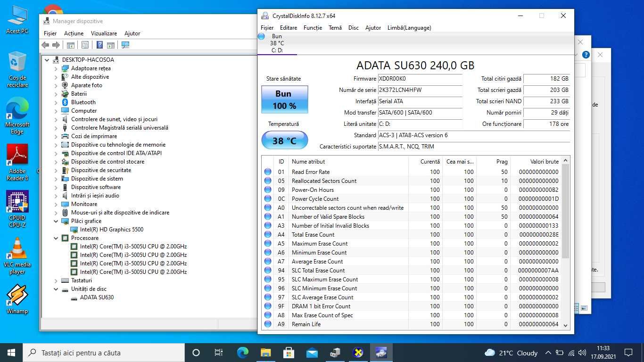644x362 pixels.
Task: Show hidden system tray icons
Action: (x=548, y=353)
